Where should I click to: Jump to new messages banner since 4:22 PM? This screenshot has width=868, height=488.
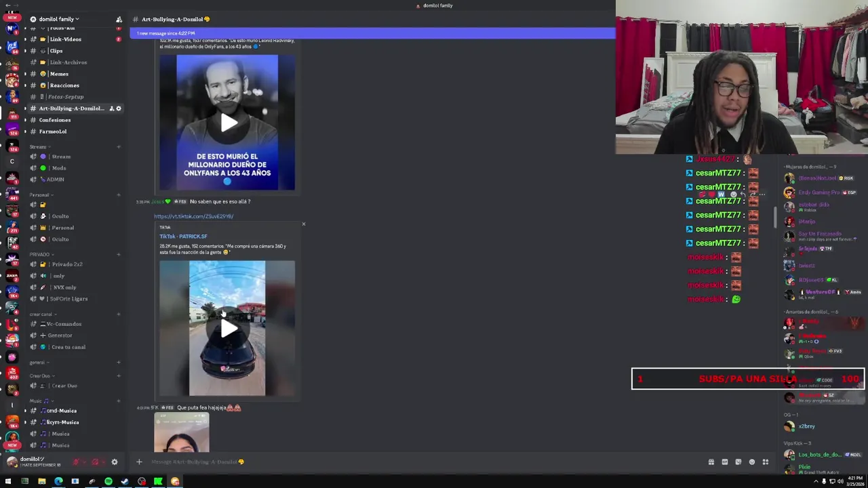(372, 33)
